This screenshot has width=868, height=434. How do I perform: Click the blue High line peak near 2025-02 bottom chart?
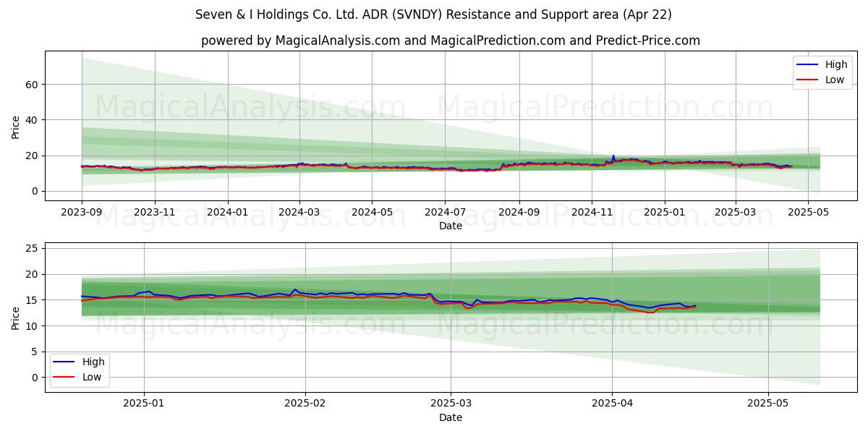294,290
